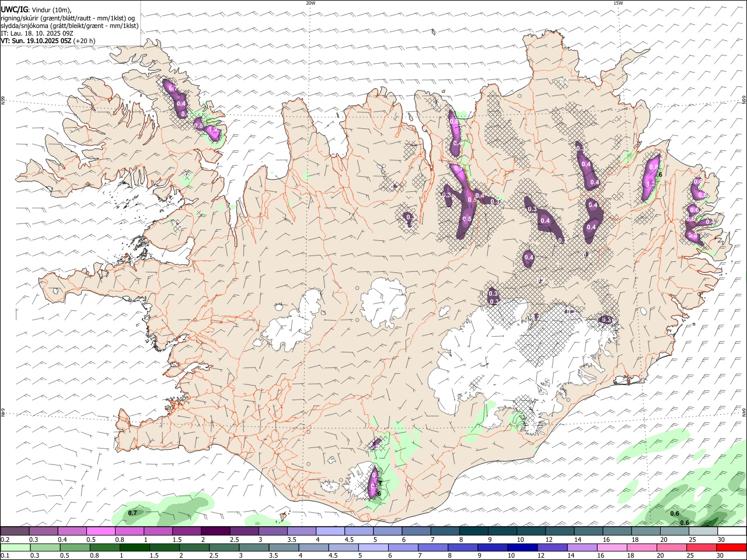Screen dimensions: 747x560
Task: Click the bold UWC/IG heading text
Action: click(x=15, y=9)
